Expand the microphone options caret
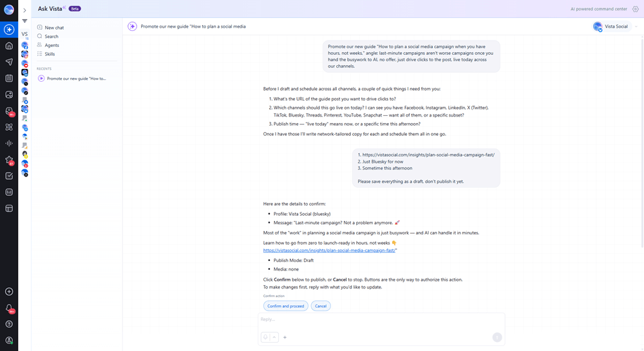This screenshot has height=351, width=644. point(274,337)
